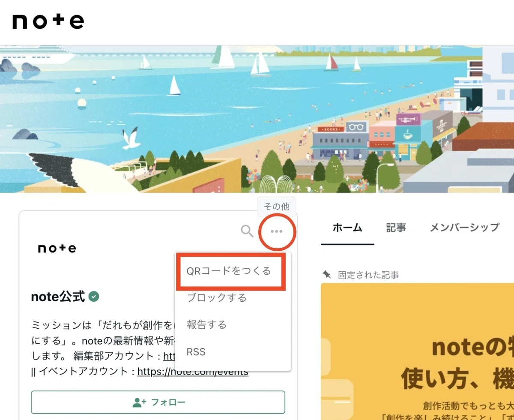Switch to the ホーム tab
Viewport: 514px width, 420px height.
(x=347, y=228)
